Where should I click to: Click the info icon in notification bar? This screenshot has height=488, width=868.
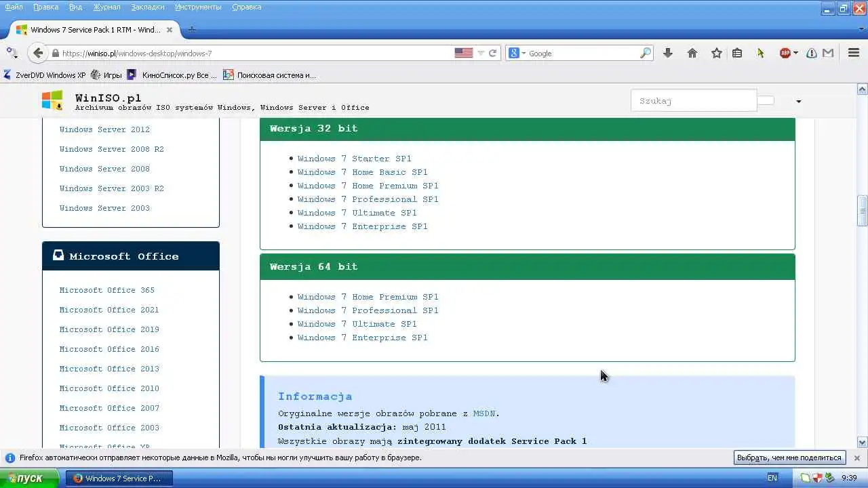pyautogui.click(x=10, y=457)
